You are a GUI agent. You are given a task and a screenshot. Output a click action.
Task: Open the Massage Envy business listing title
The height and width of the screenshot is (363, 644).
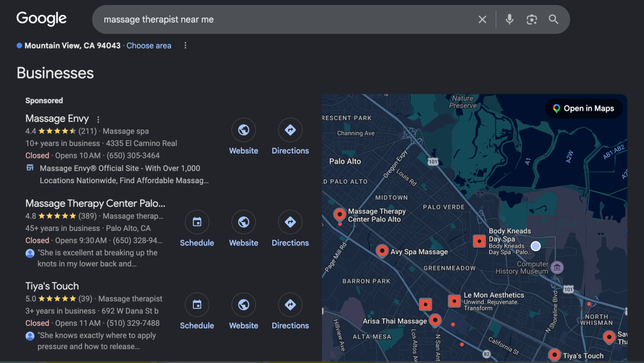[57, 119]
